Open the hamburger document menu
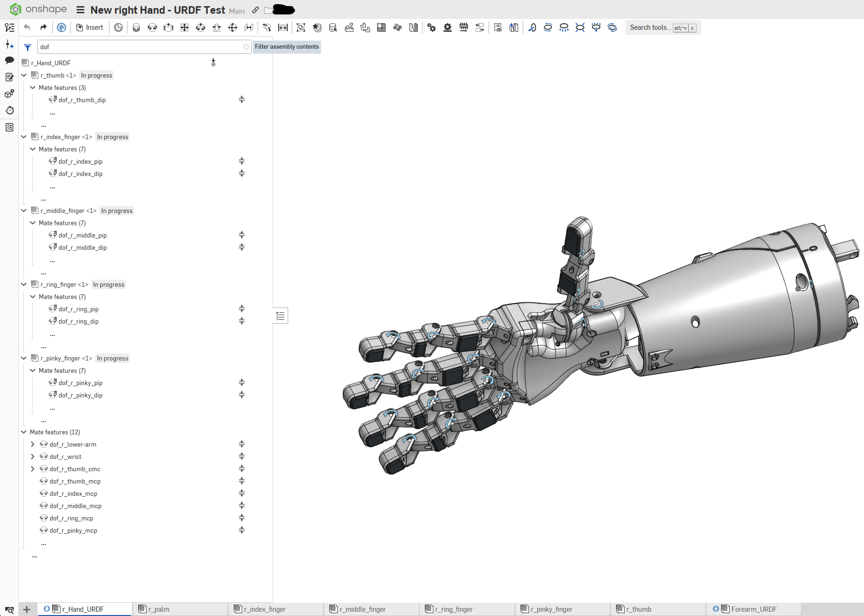 [x=80, y=10]
